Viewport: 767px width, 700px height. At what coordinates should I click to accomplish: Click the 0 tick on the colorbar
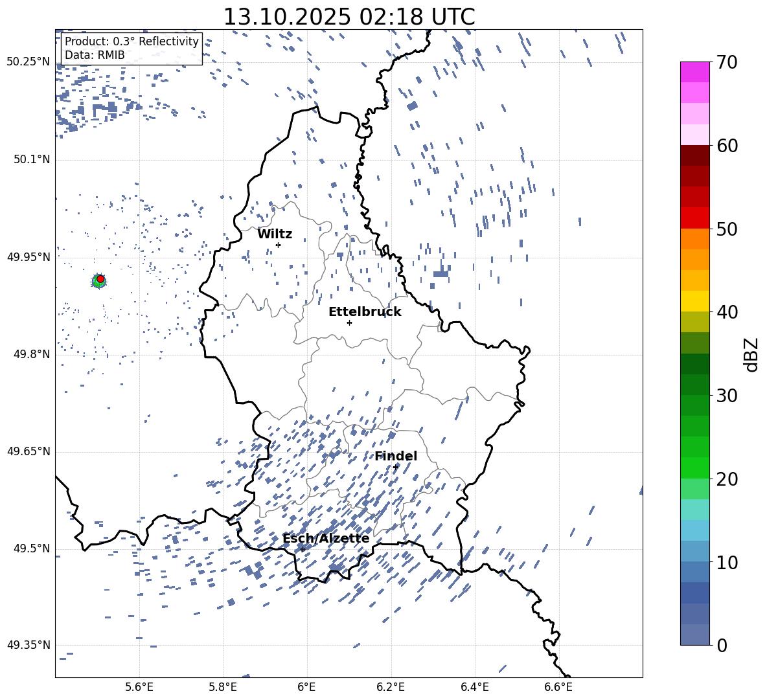click(x=722, y=645)
